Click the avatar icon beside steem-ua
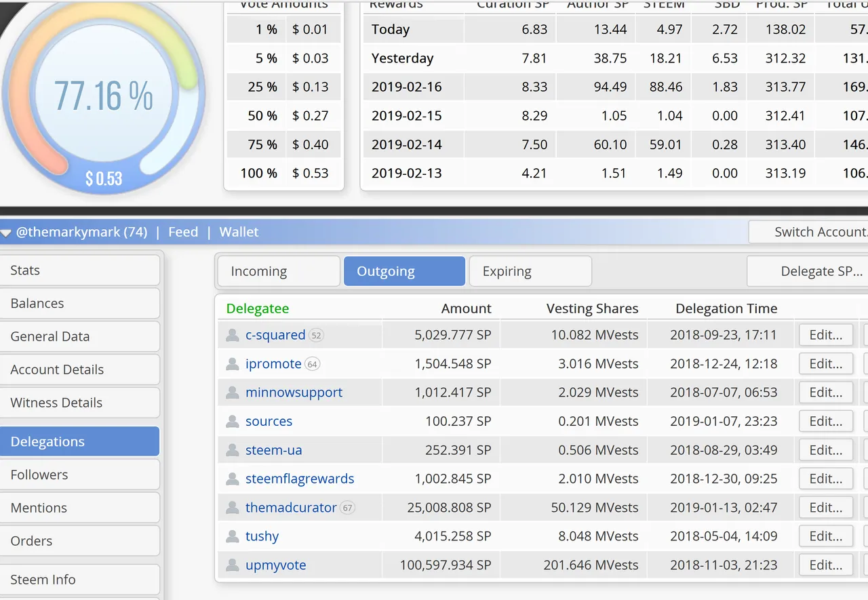 (x=233, y=450)
